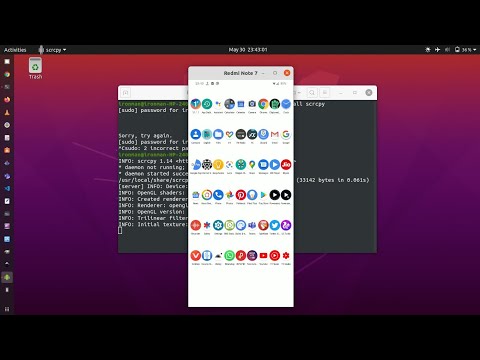480x360 pixels.
Task: Launch Firefox from the Ubuntu dock
Action: [7, 99]
